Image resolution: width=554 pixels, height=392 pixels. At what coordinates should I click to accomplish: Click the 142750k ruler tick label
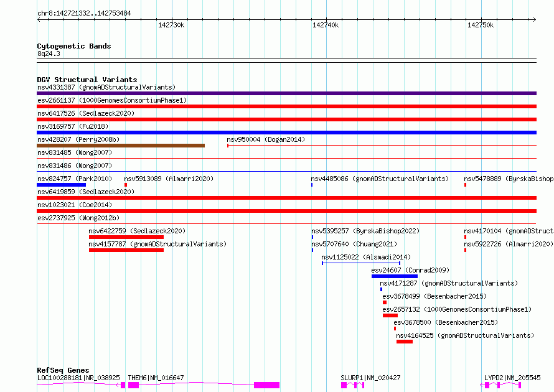[x=480, y=25]
